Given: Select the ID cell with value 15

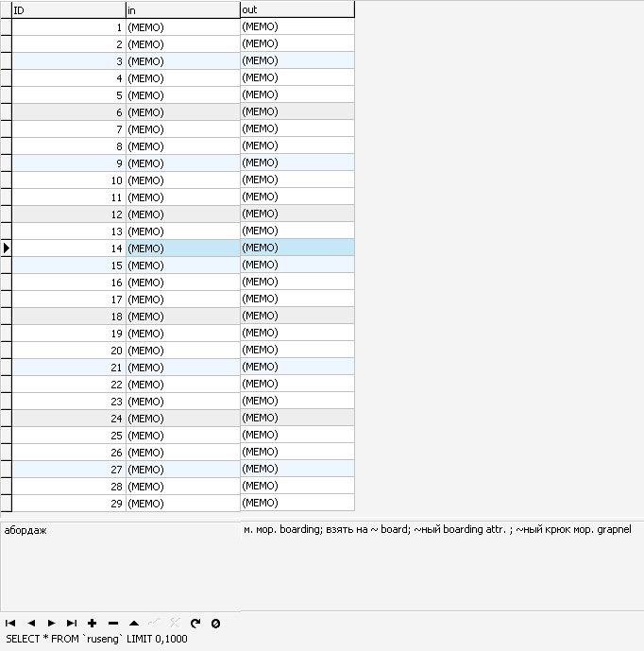Looking at the screenshot, I should pos(69,266).
